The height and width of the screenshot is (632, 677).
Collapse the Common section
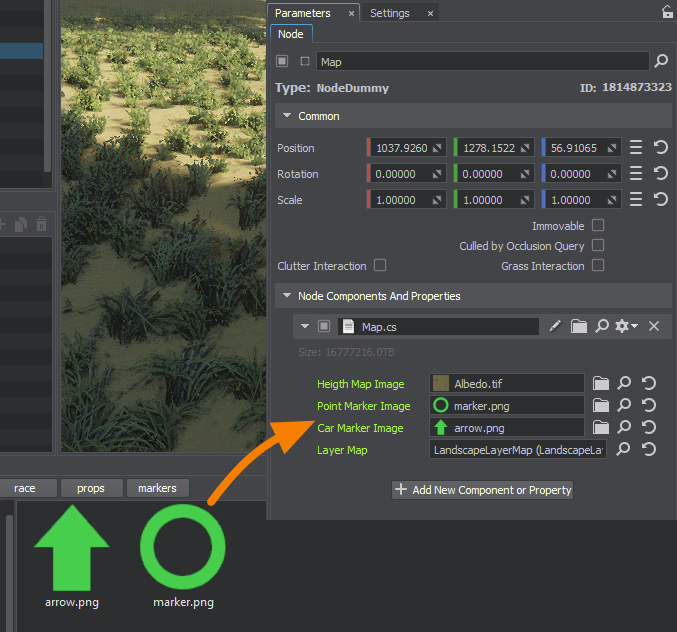click(x=286, y=116)
